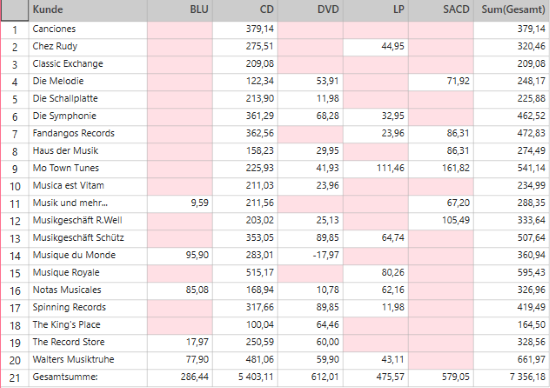Select the top-left corner select-all cell
Image resolution: width=550 pixels, height=388 pixels.
click(x=15, y=10)
